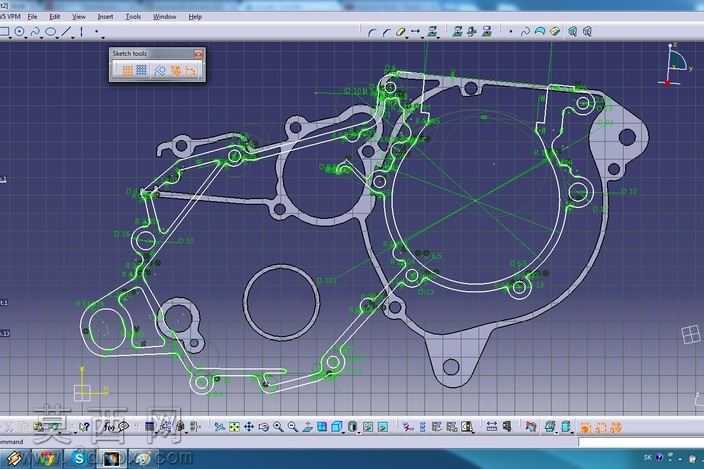Click the Fly Mode icon
The image size is (704, 469).
(219, 427)
